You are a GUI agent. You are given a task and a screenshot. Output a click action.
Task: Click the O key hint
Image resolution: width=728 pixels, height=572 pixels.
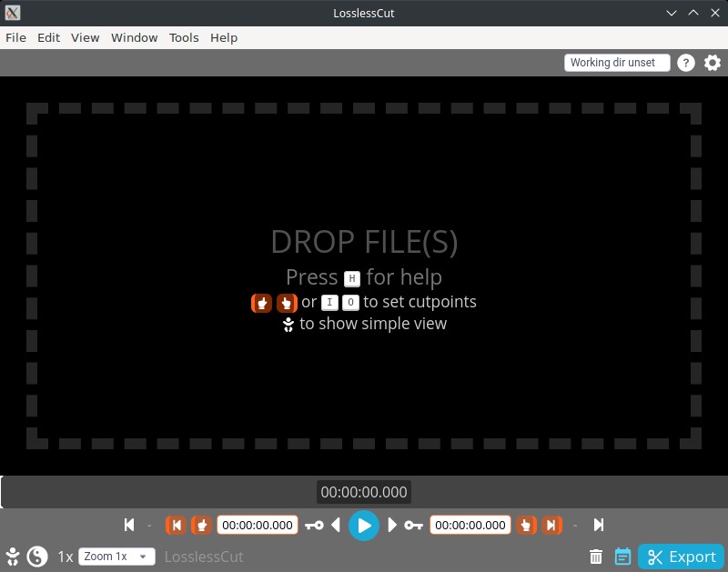(350, 303)
